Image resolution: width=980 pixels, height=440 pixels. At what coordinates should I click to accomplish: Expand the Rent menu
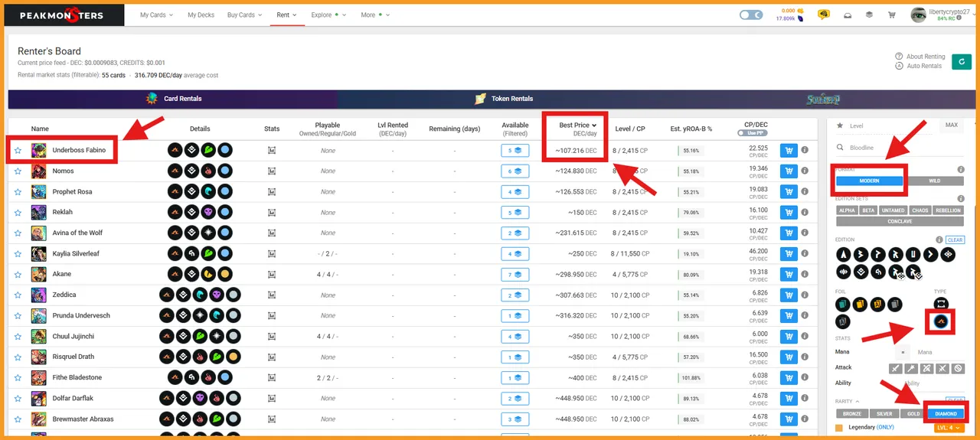287,15
